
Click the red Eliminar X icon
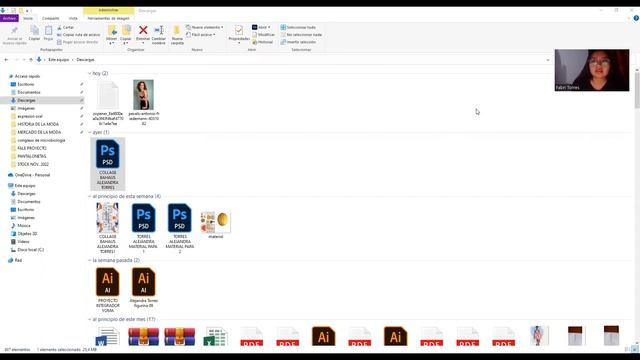click(143, 30)
